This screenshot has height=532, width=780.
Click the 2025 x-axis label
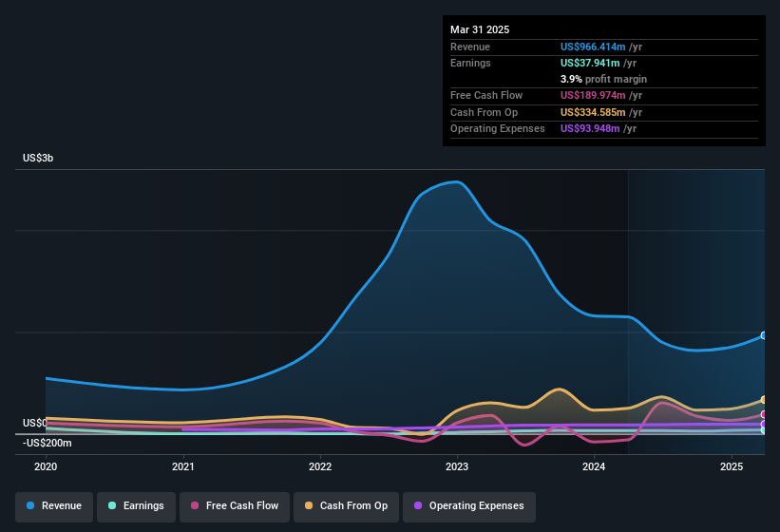[x=732, y=466]
